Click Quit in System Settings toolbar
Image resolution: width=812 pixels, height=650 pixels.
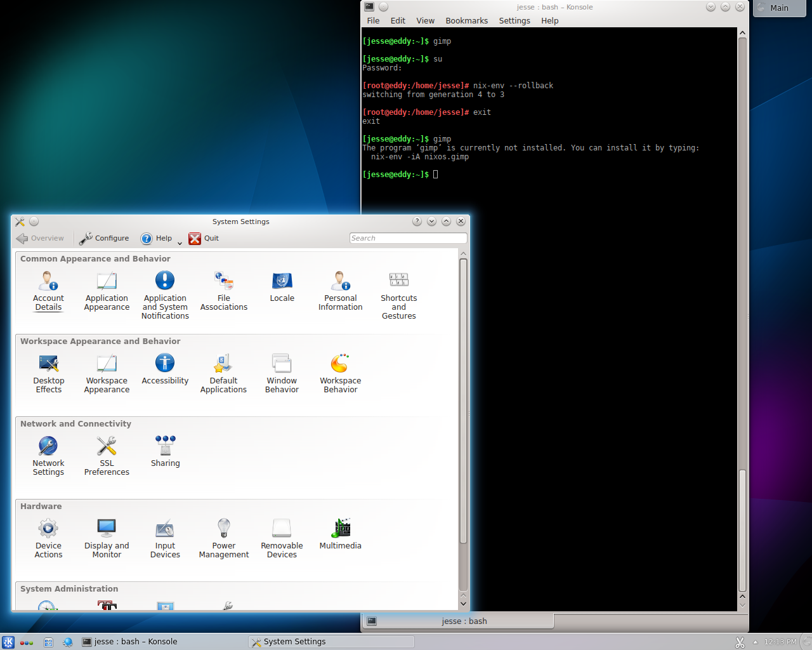204,239
